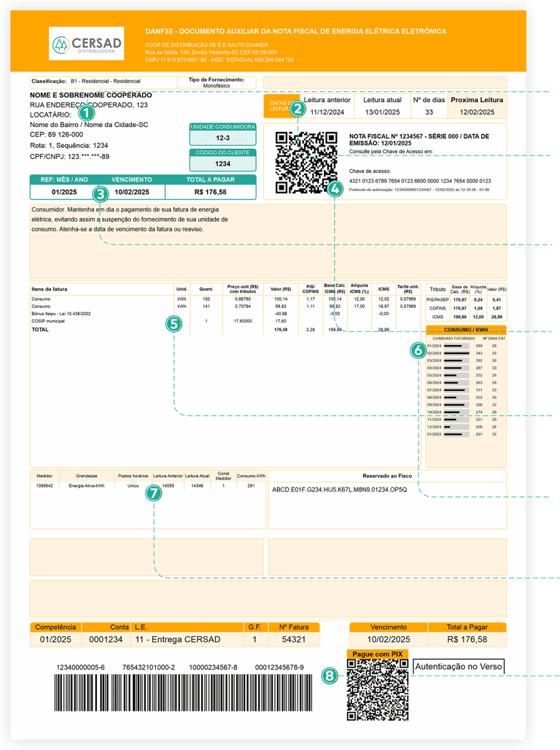Screen dimensions: 560x750
Task: Click 'Energia Ativa-kWh' in meter table
Action: click(87, 485)
